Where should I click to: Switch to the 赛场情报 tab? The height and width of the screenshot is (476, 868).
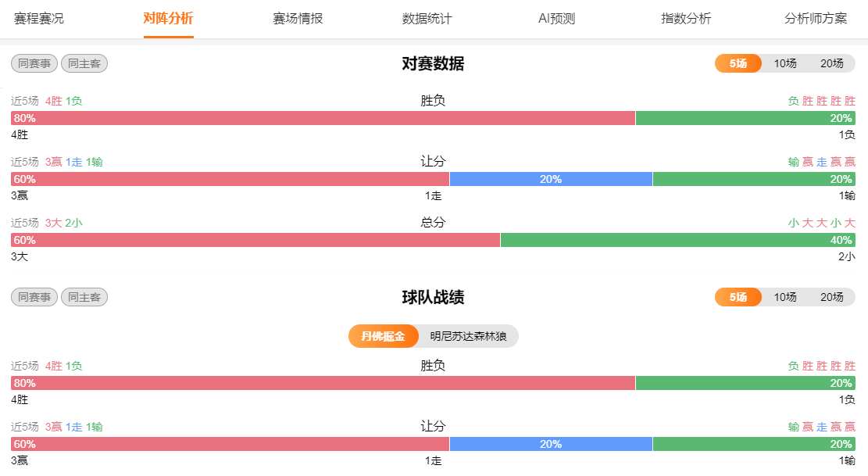click(298, 19)
